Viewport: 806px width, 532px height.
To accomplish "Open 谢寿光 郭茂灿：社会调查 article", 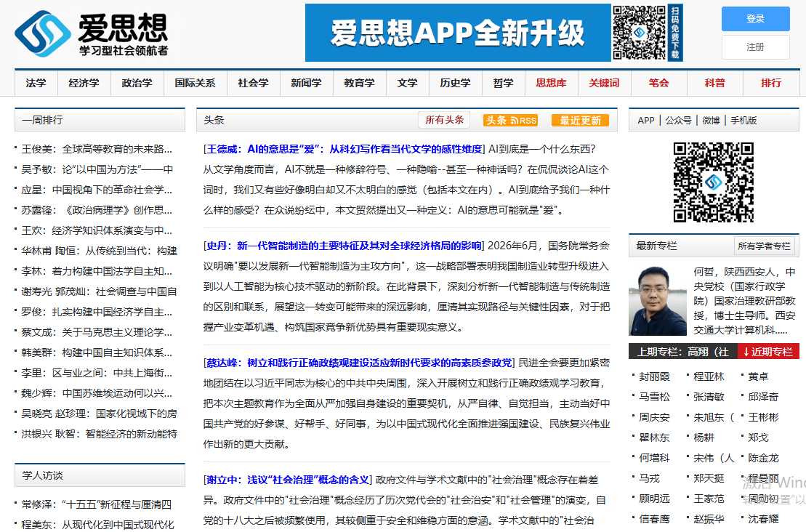I will pos(100,291).
